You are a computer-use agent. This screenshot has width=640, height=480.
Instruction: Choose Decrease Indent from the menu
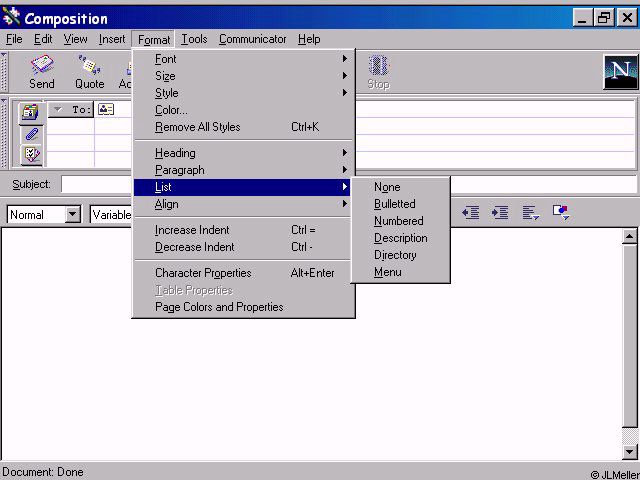pos(244,247)
